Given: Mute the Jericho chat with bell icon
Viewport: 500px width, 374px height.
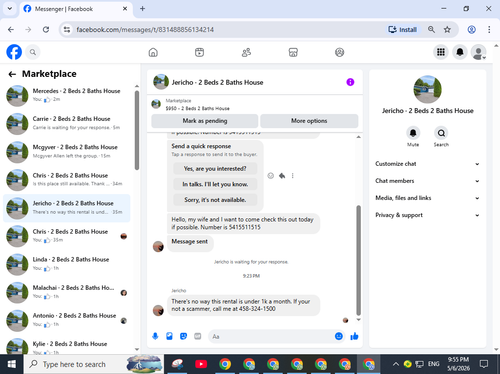Looking at the screenshot, I should [413, 133].
